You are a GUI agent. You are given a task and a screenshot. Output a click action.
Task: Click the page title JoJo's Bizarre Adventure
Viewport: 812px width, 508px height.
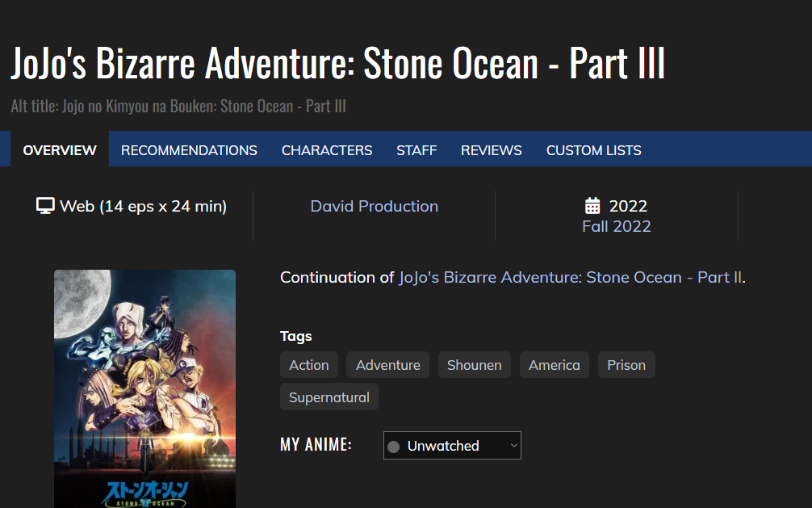coord(337,63)
